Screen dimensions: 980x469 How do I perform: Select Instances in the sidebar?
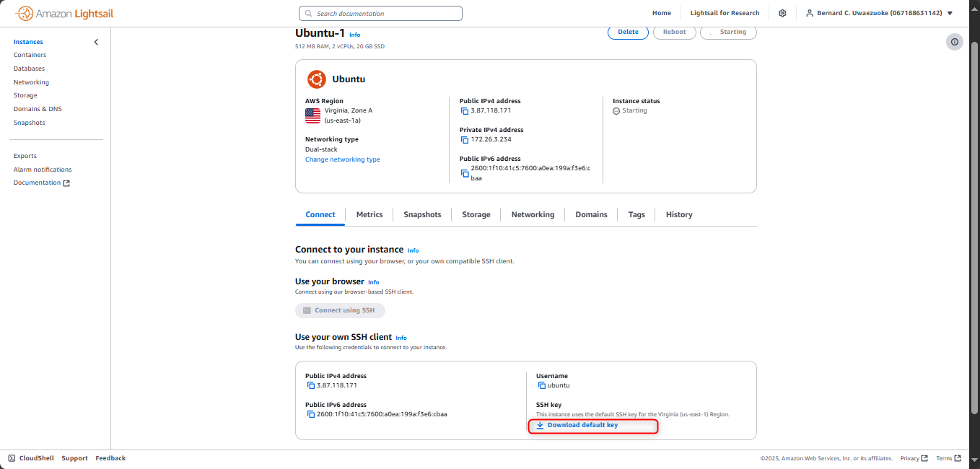pyautogui.click(x=28, y=42)
